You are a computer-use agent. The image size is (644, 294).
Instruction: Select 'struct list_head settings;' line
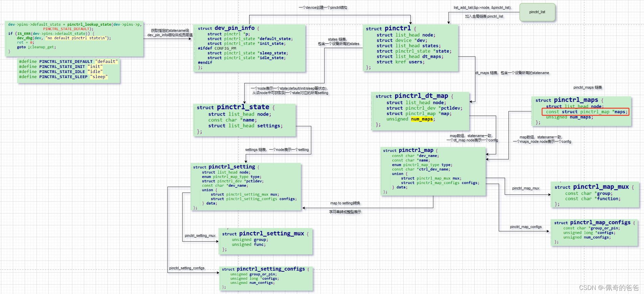point(245,126)
